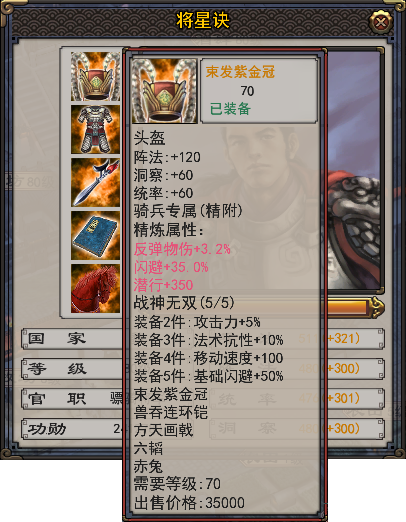This screenshot has height=522, width=406.
Task: Select the red horse mount slot
Action: coord(95,288)
